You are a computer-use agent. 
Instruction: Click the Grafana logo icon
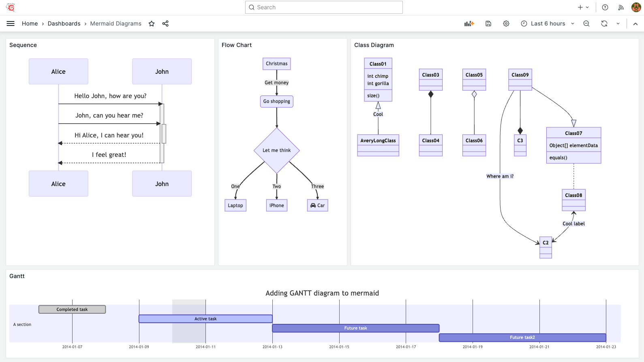tap(11, 7)
